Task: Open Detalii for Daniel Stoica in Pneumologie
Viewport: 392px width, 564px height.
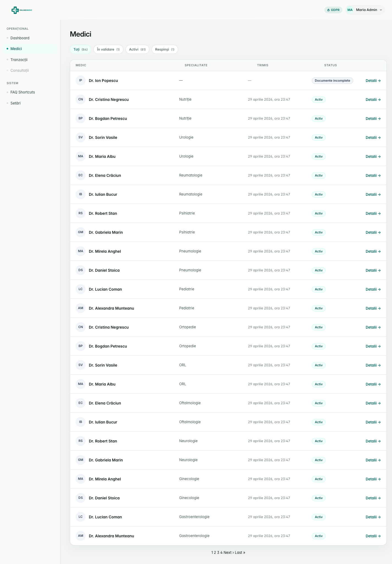Action: (x=373, y=270)
